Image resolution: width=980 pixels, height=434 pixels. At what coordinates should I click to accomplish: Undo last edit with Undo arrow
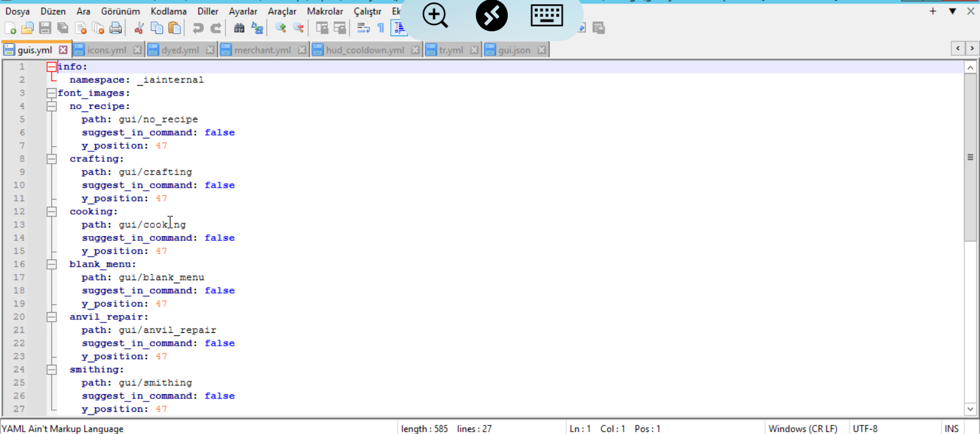[x=197, y=28]
